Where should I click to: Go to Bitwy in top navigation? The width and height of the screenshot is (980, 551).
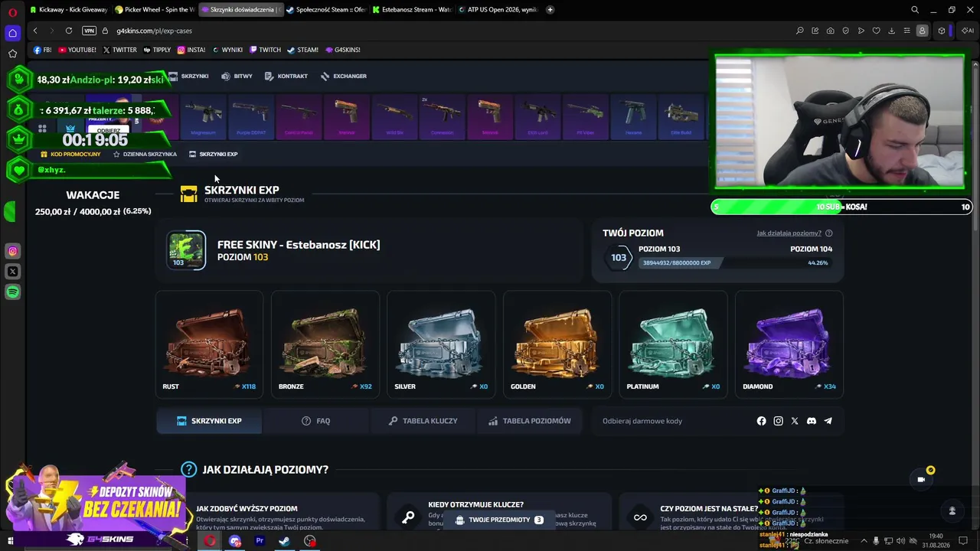(237, 76)
